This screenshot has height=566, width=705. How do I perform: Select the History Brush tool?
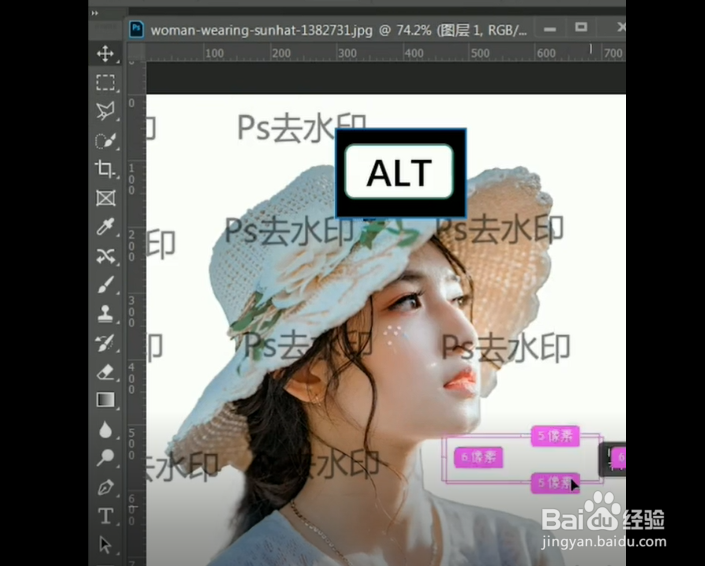click(x=105, y=343)
